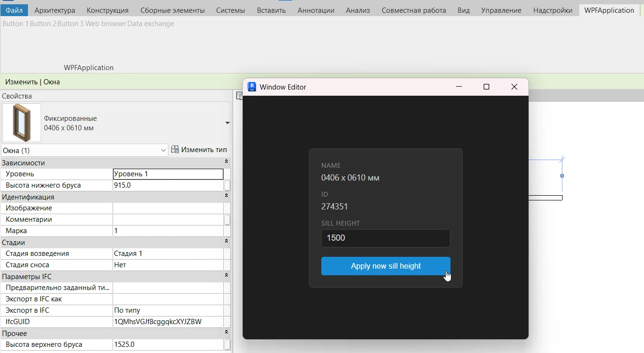Click the Марка parameter label
The width and height of the screenshot is (644, 353).
tap(16, 231)
